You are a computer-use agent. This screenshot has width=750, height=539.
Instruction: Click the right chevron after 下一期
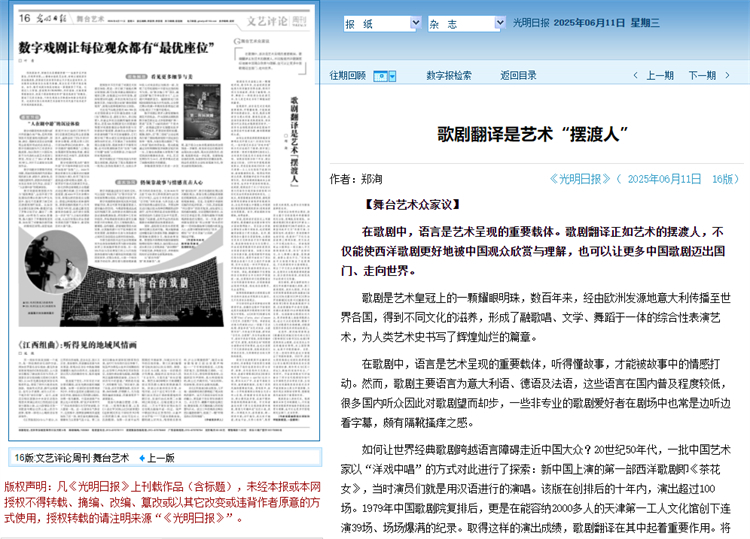coord(728,76)
